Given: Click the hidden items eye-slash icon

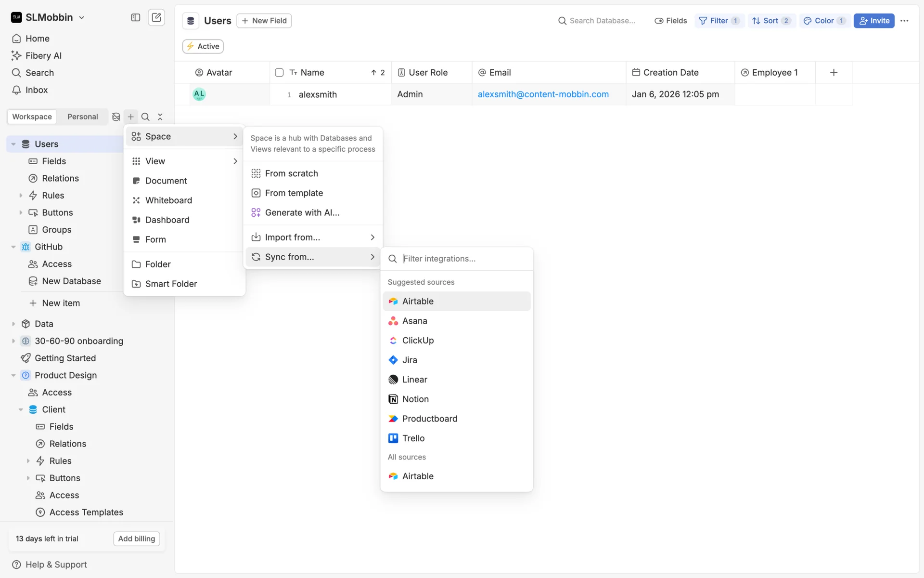Looking at the screenshot, I should [116, 117].
